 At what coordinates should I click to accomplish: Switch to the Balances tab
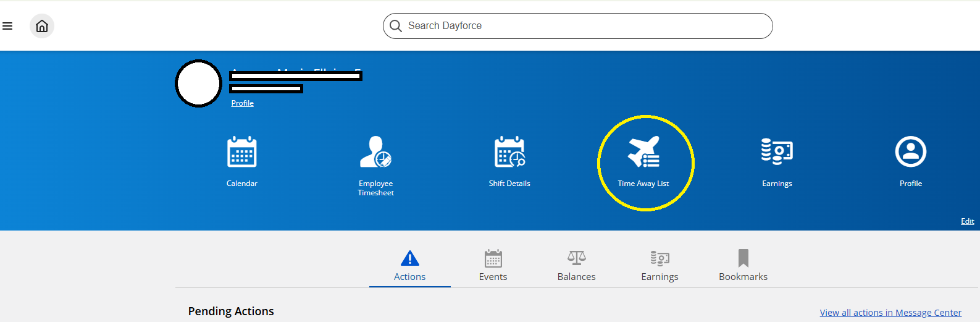tap(577, 266)
